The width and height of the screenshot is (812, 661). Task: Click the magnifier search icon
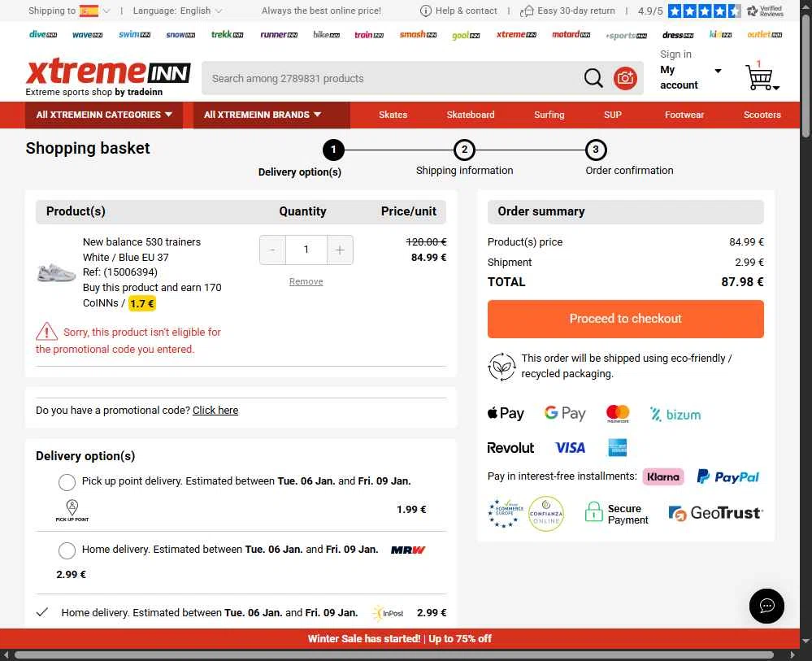593,78
